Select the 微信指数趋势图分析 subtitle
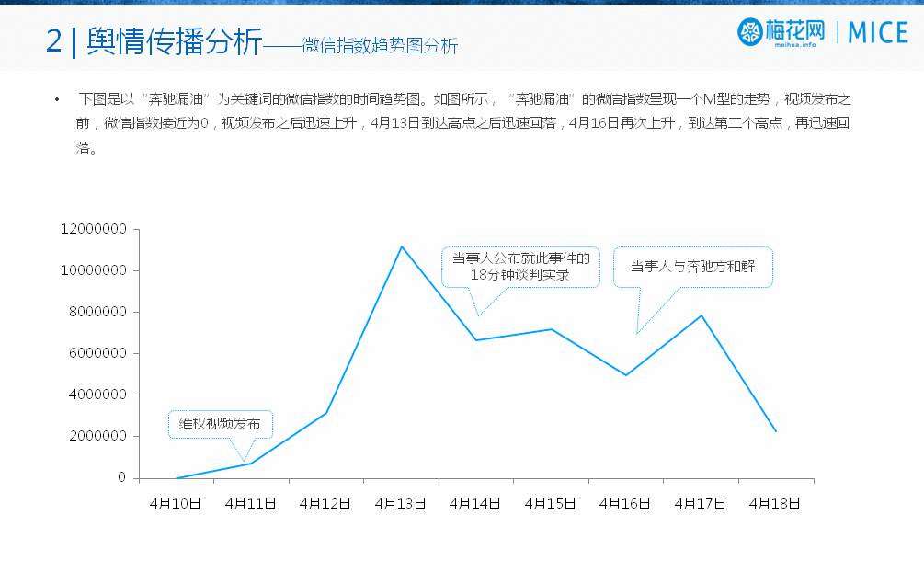The width and height of the screenshot is (924, 561). tap(380, 46)
